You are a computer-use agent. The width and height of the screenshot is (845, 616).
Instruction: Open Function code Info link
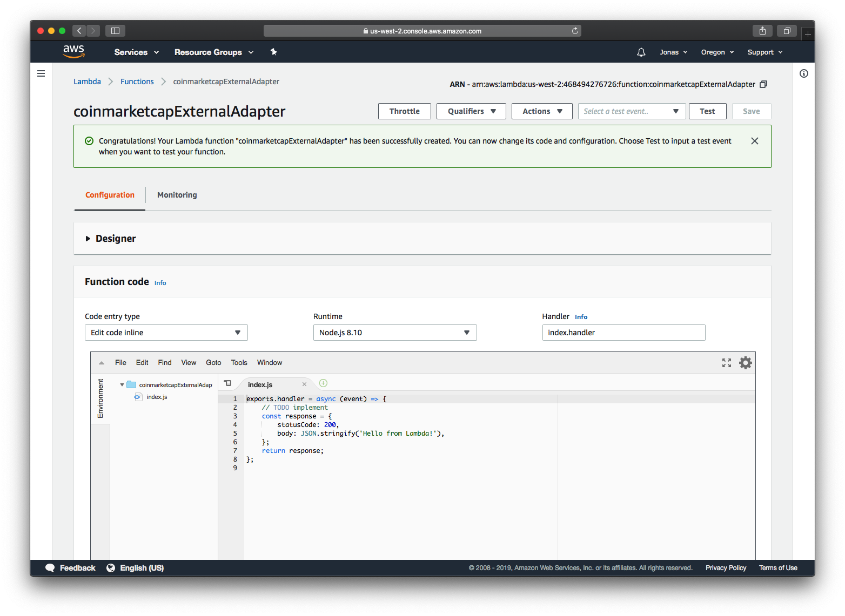(x=160, y=283)
